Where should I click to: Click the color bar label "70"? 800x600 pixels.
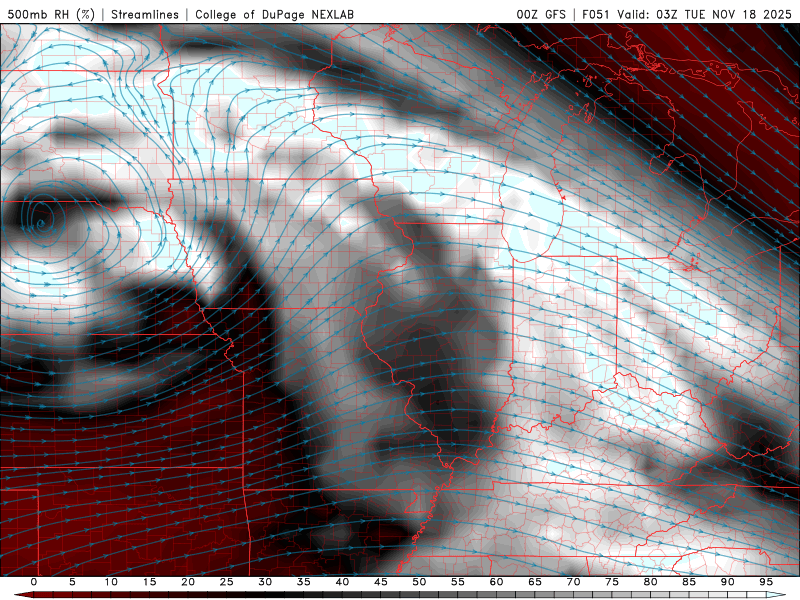[573, 582]
